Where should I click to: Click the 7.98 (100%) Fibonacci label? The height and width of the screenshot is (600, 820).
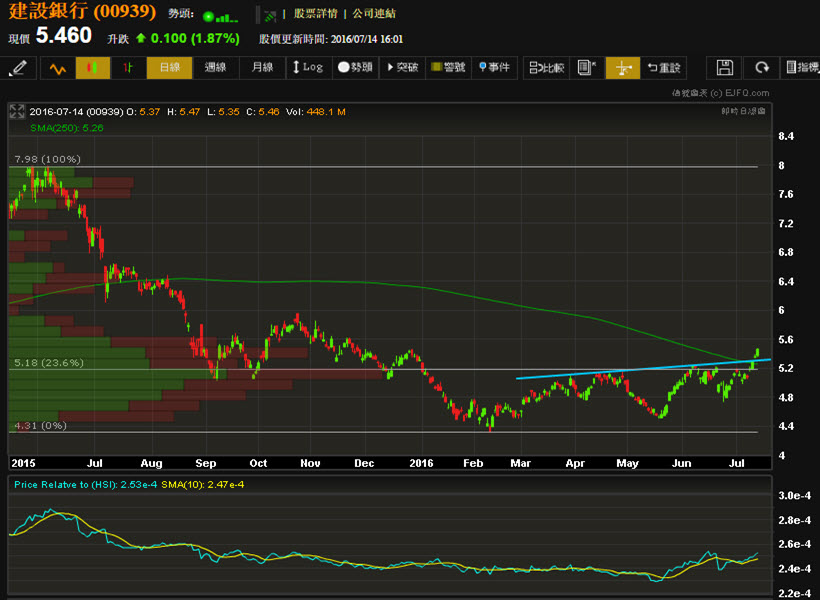(48, 159)
